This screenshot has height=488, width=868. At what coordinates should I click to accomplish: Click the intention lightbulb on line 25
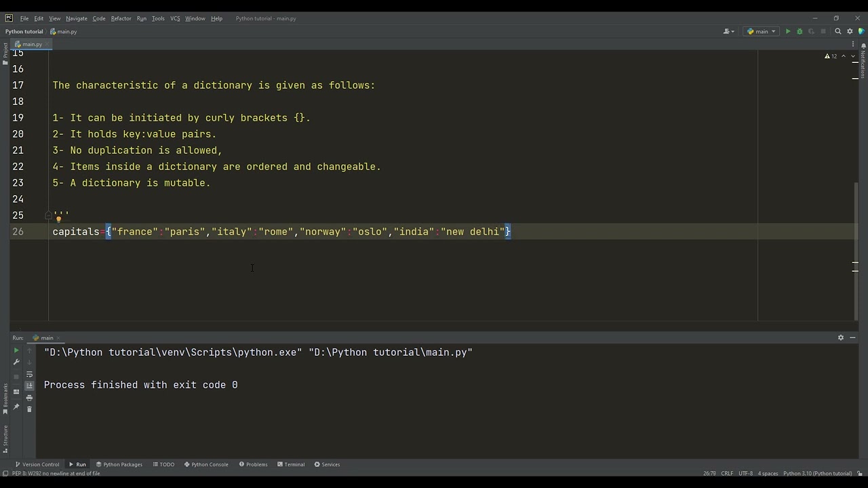(58, 218)
